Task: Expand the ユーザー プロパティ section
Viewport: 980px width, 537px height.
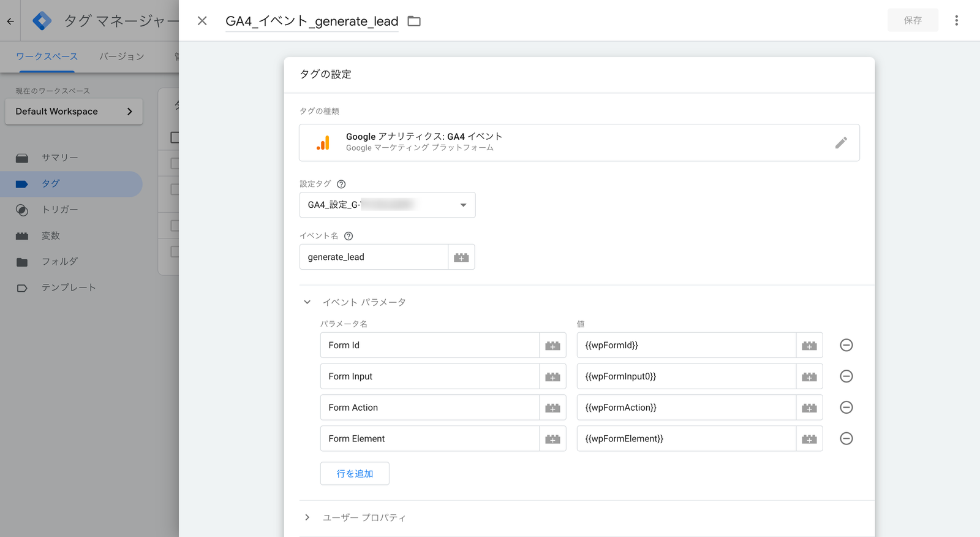Action: [307, 518]
